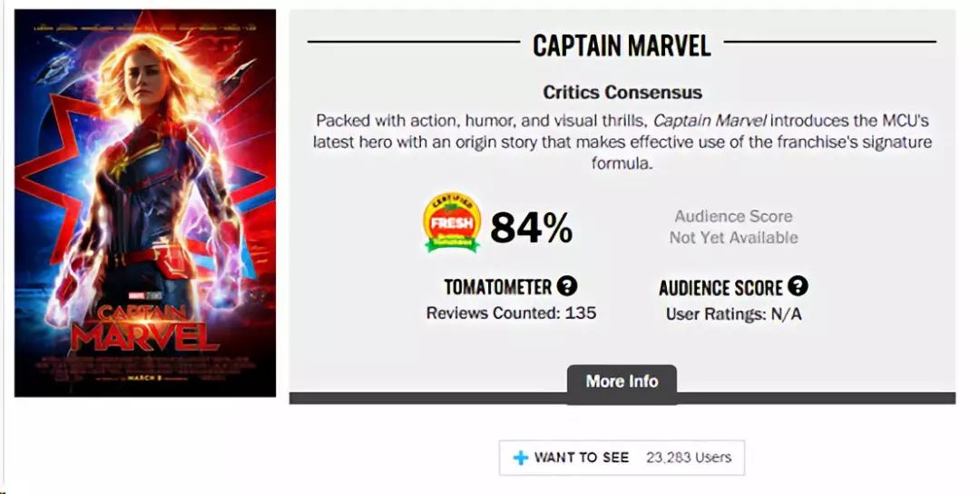Click the Critics Consensus heading

tap(622, 93)
